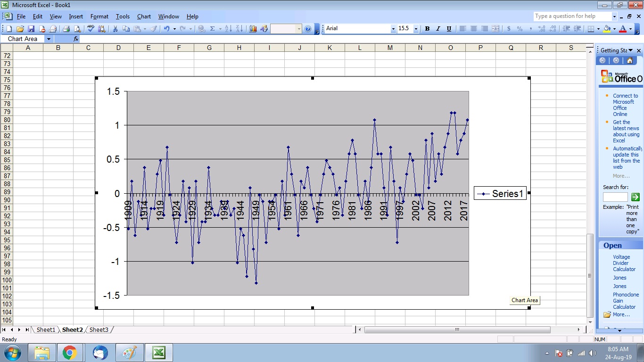Open the Borders dropdown arrow
The image size is (644, 362).
pos(598,29)
